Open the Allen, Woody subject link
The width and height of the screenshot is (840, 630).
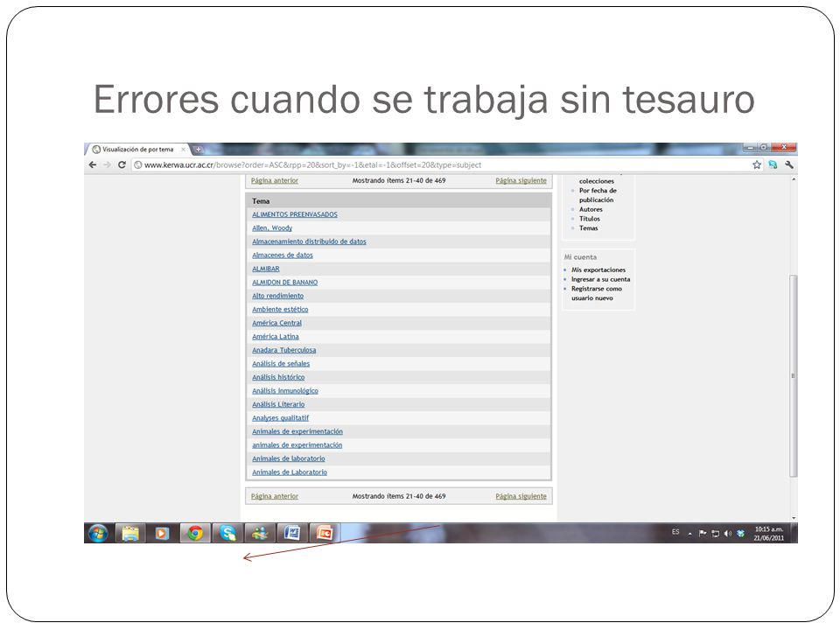pyautogui.click(x=272, y=227)
